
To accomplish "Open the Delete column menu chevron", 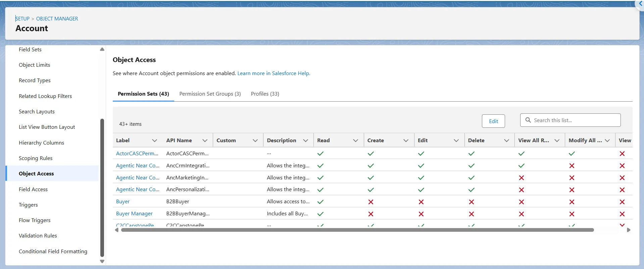I will click(x=507, y=141).
